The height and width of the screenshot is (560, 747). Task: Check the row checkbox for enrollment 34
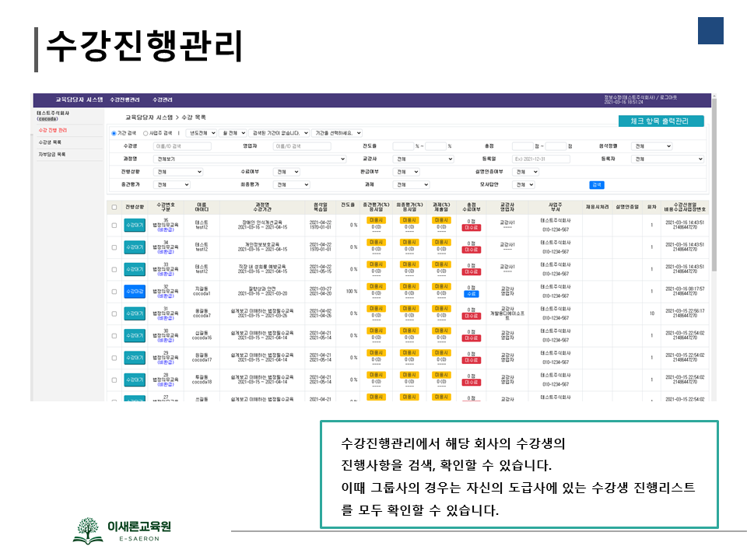click(x=114, y=247)
